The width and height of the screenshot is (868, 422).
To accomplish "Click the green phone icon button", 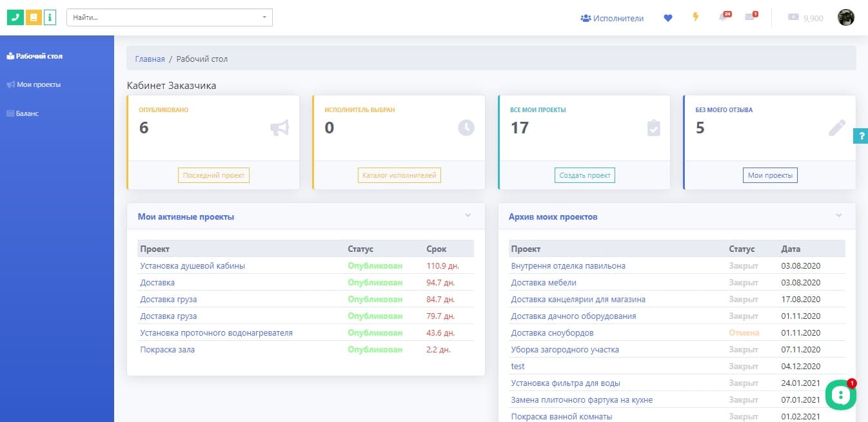I will (15, 17).
